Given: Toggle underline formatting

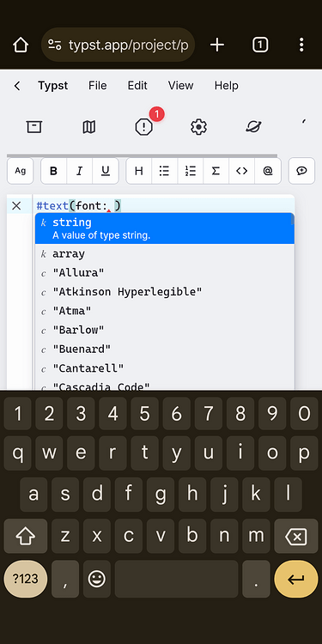Looking at the screenshot, I should 106,171.
